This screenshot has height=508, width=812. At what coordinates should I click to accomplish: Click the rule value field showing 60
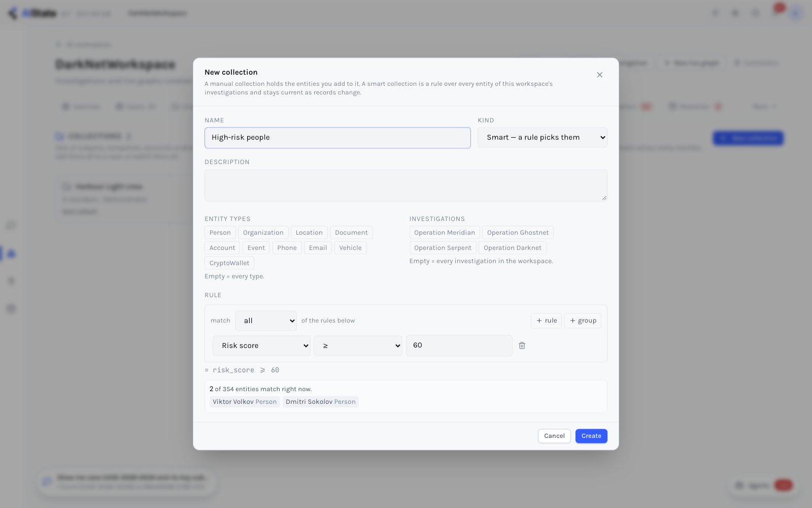[x=459, y=345]
